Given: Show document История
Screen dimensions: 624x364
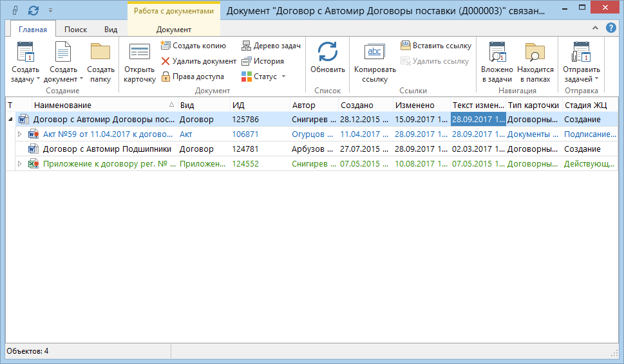Looking at the screenshot, I should (263, 61).
